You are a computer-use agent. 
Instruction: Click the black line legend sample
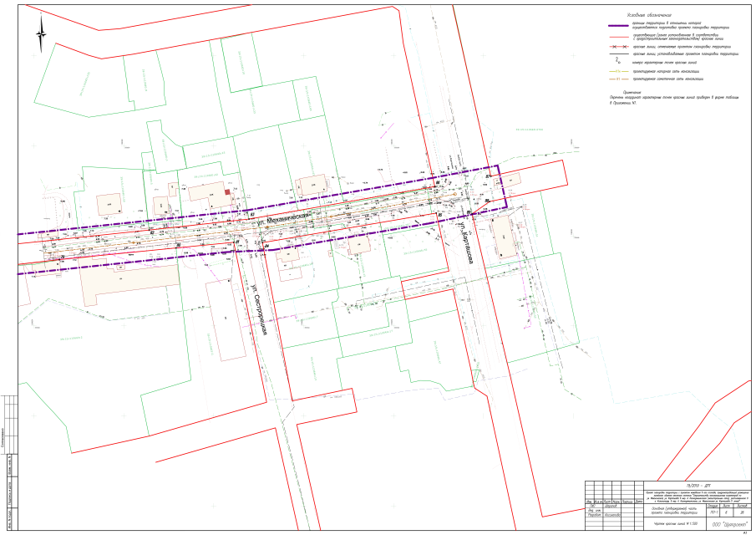[x=618, y=54]
